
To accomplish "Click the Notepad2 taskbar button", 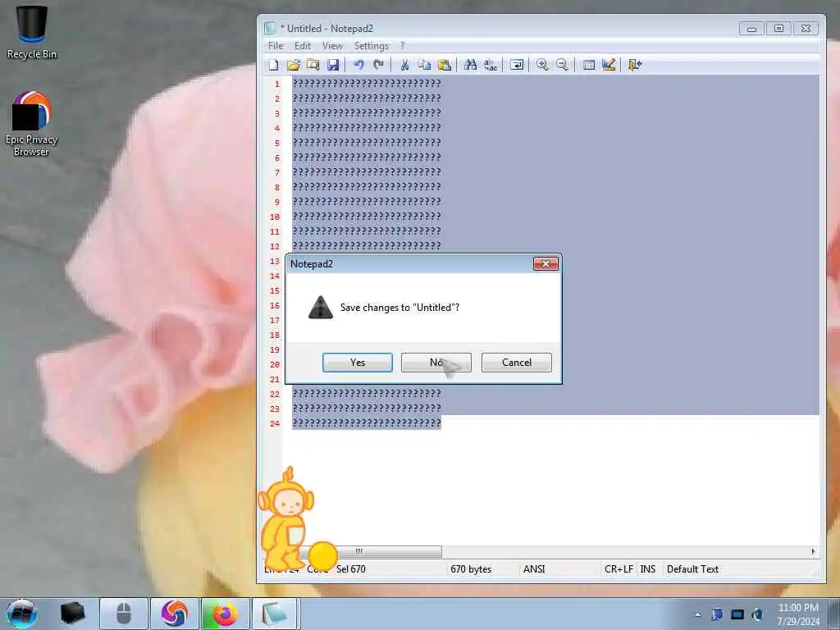I will [x=275, y=614].
